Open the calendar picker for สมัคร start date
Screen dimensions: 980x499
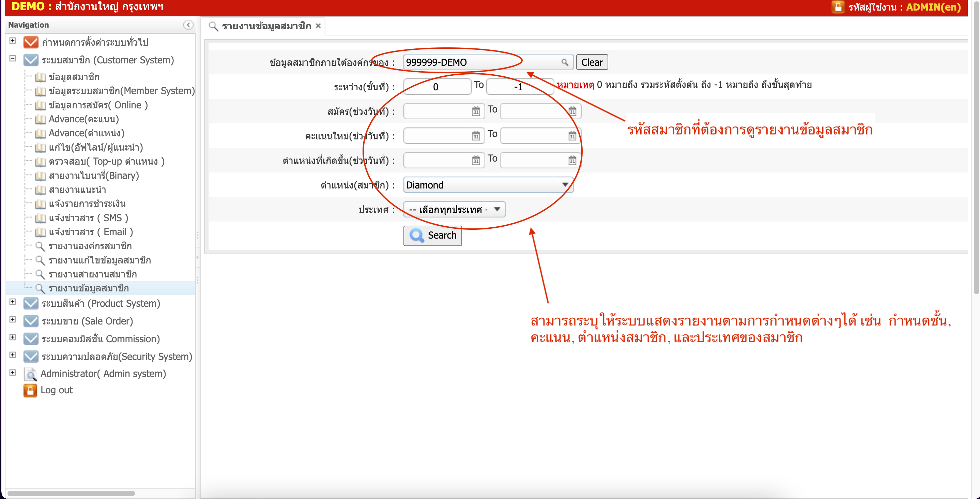click(476, 111)
